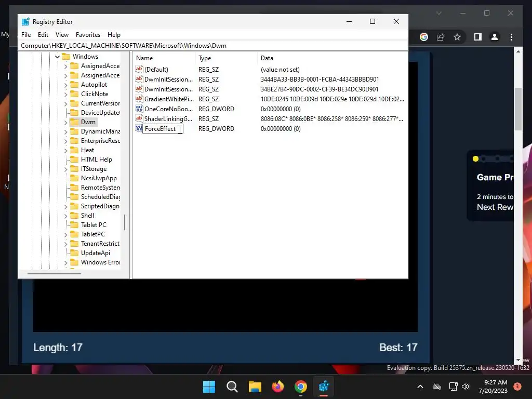
Task: Click the registry path address bar
Action: point(212,46)
